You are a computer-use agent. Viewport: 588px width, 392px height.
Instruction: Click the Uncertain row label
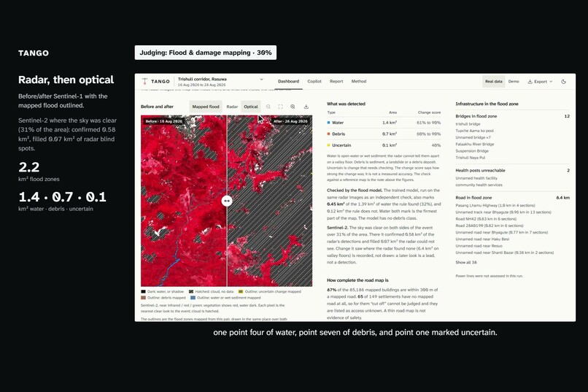[341, 145]
